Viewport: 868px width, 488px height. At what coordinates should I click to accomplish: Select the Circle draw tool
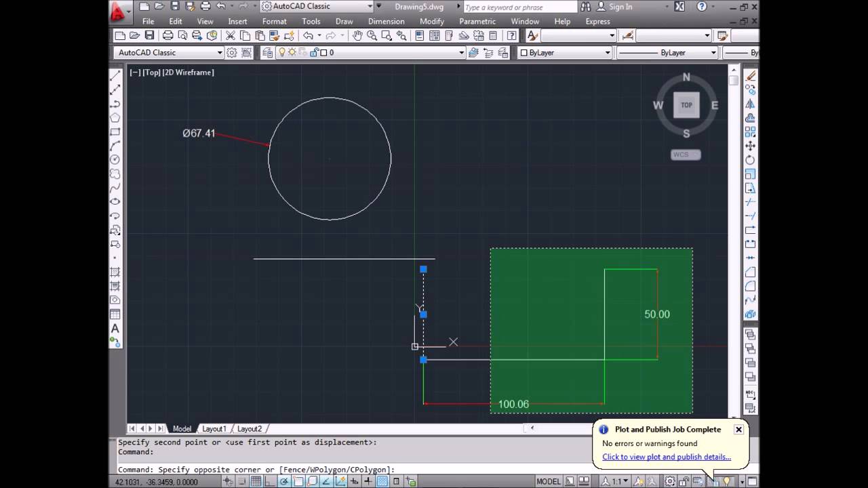tap(116, 159)
